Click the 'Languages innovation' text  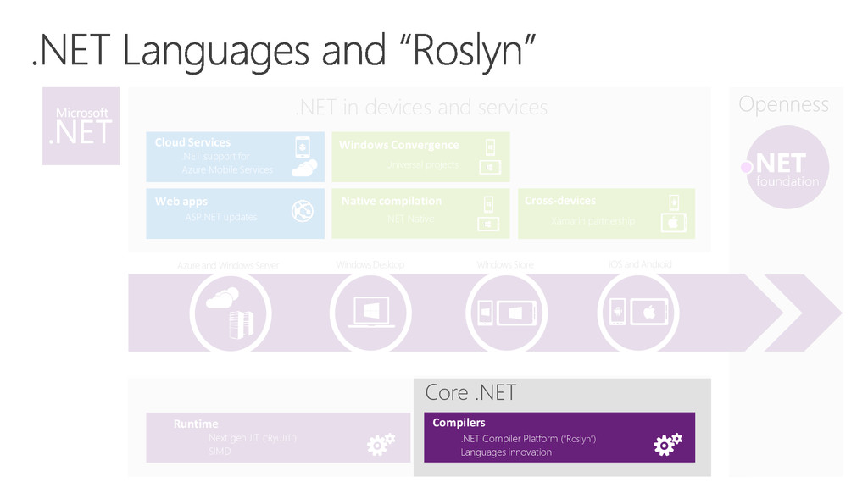pos(506,452)
